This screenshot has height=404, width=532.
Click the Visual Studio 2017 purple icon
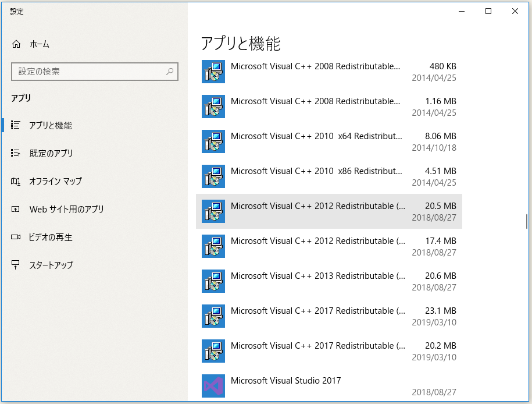(213, 386)
